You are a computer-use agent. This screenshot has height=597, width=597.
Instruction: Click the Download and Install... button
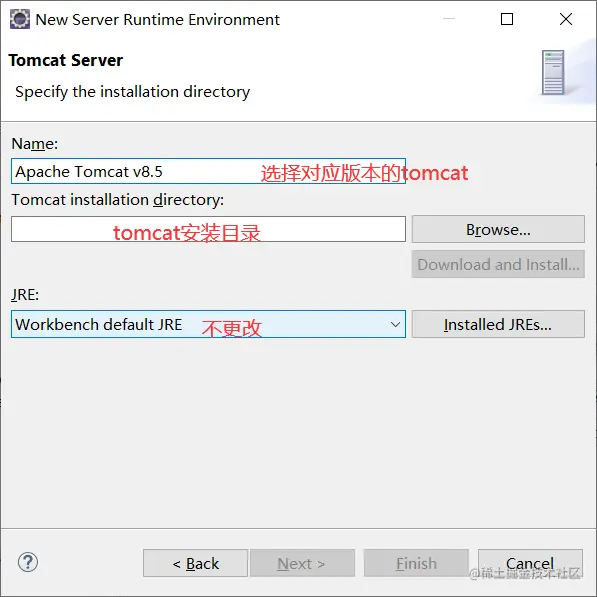tap(498, 264)
